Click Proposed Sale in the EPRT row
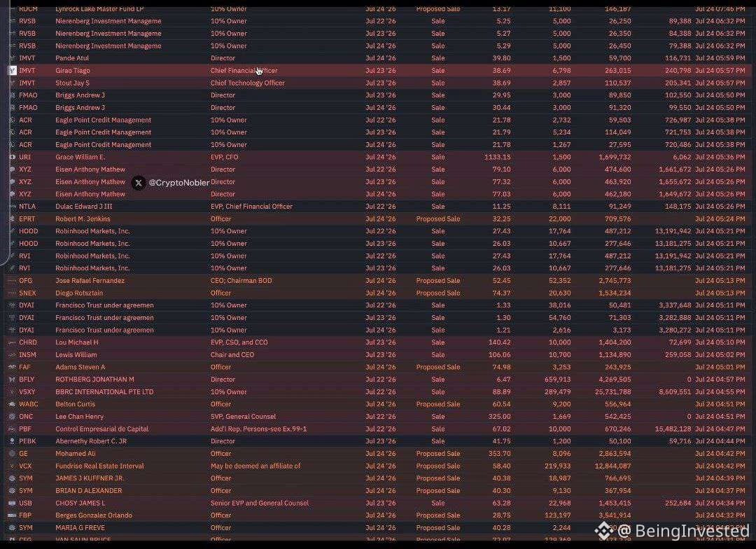Image resolution: width=756 pixels, height=549 pixels. pos(437,218)
